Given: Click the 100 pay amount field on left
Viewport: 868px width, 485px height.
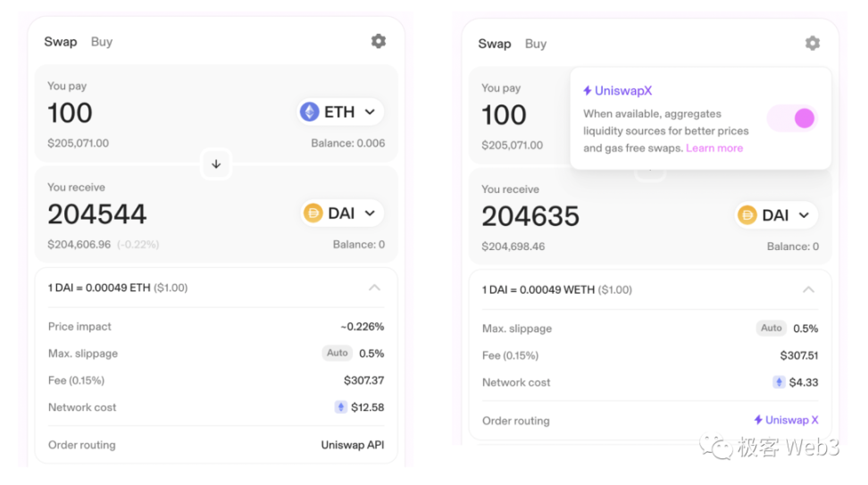Looking at the screenshot, I should (x=71, y=113).
